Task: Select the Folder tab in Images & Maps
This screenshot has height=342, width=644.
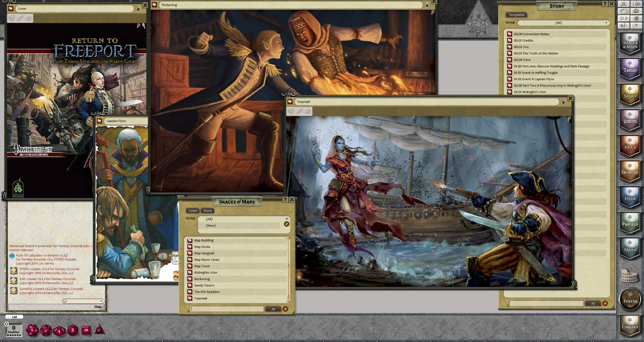Action: [192, 211]
